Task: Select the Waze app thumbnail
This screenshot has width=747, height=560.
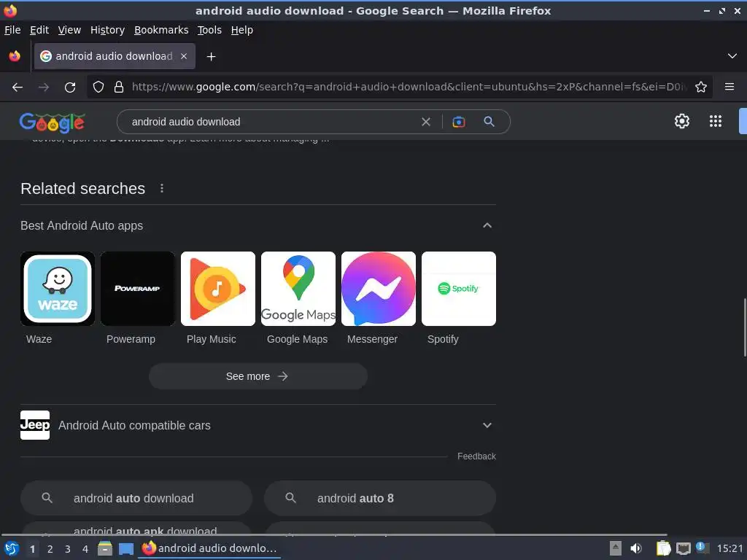Action: point(58,289)
